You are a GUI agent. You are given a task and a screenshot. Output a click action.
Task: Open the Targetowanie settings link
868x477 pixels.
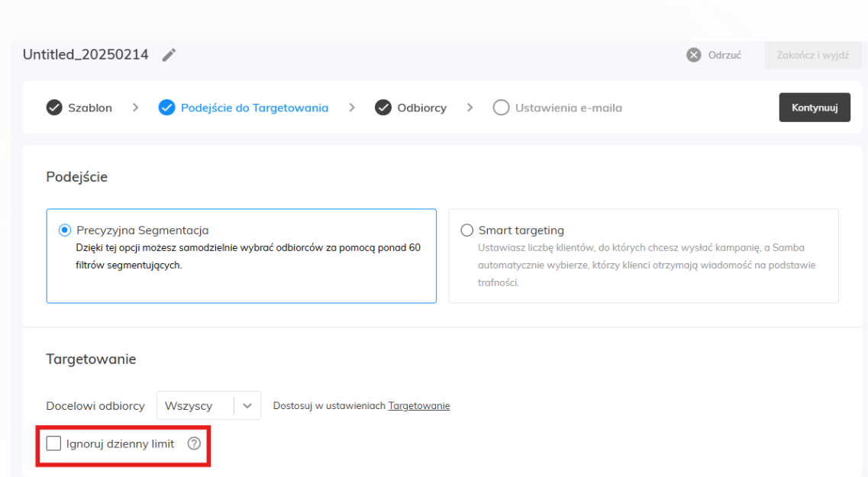419,405
